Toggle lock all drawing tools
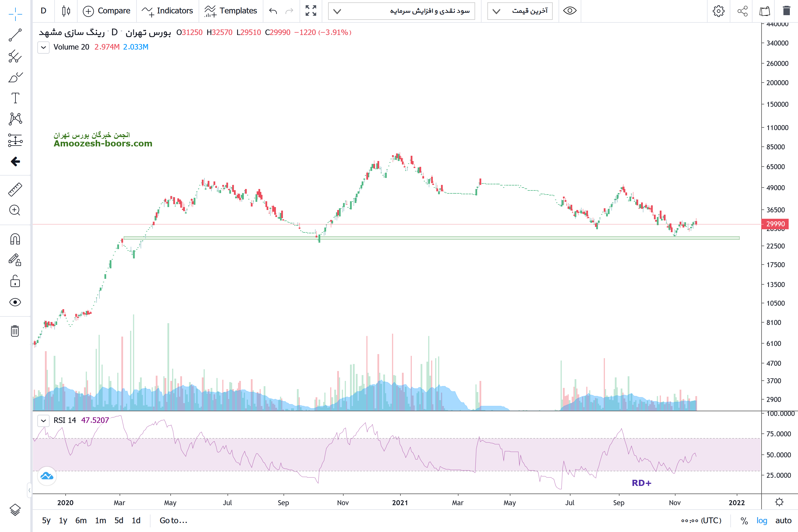This screenshot has width=798, height=532. pos(15,281)
